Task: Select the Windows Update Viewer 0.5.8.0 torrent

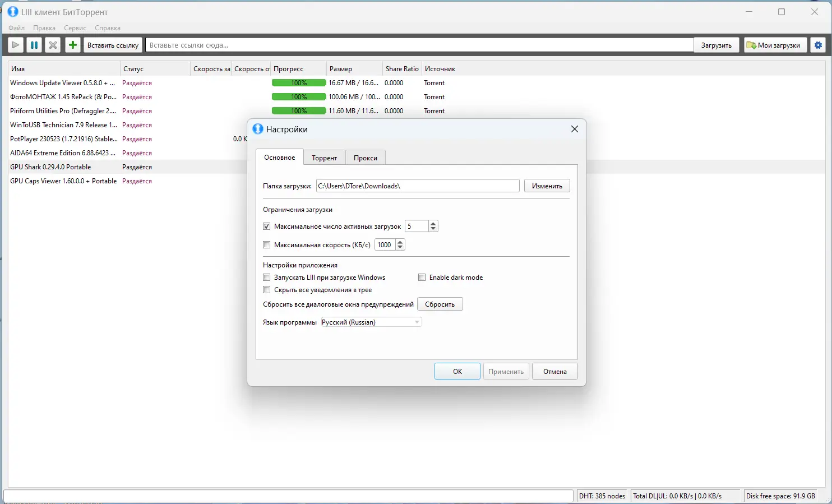Action: [63, 83]
